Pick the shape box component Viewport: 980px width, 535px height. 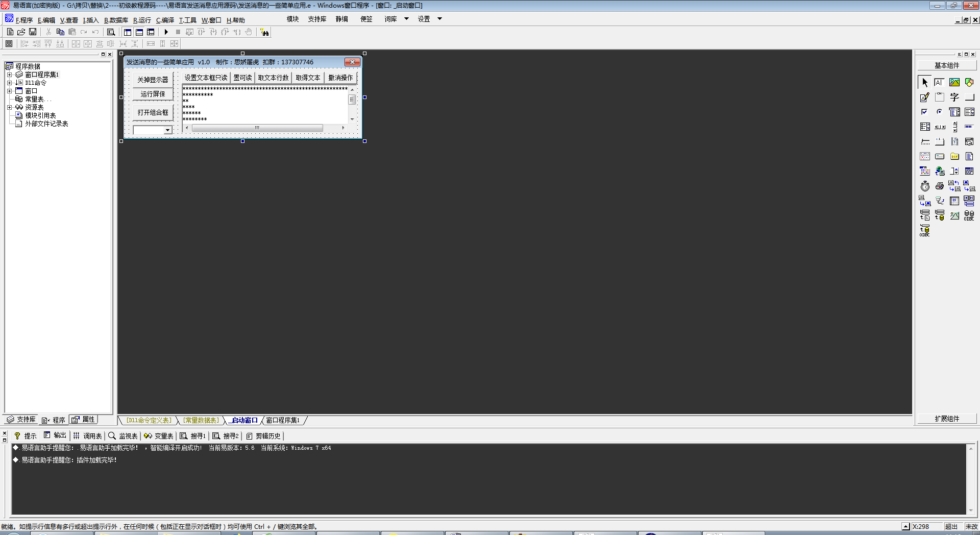969,82
